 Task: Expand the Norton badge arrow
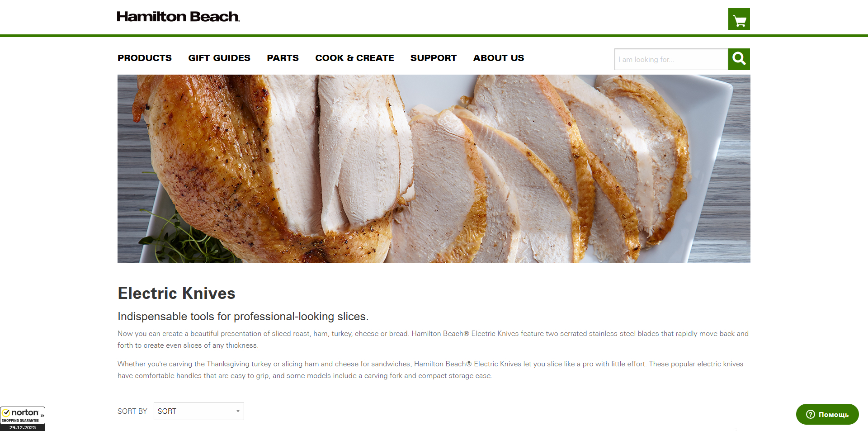[42, 415]
